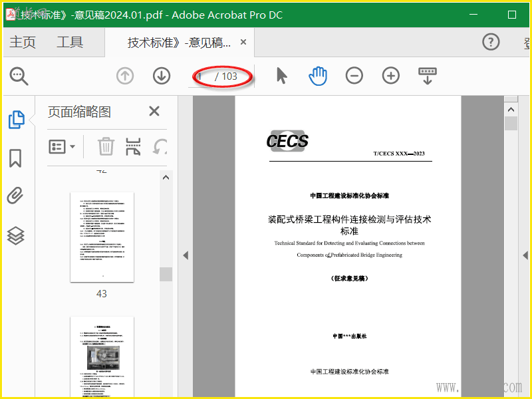Zoom out with the minus button
The image size is (532, 399).
354,76
